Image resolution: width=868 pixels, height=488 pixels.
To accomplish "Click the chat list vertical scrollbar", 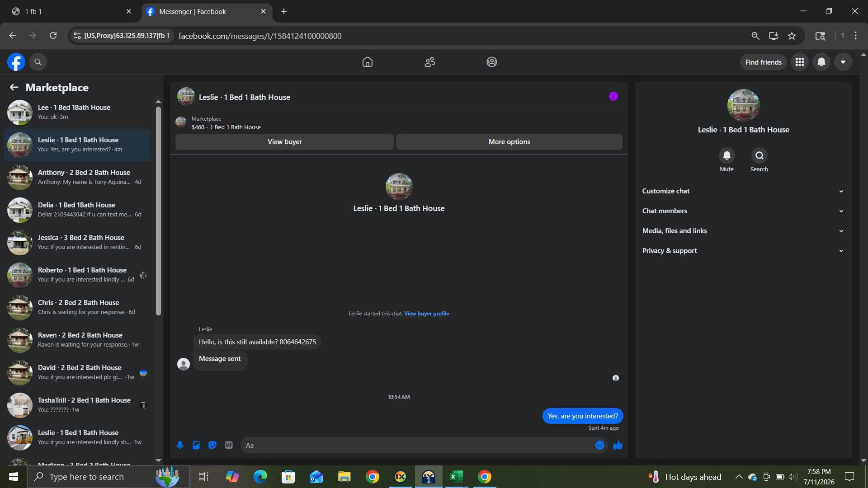I will (158, 211).
